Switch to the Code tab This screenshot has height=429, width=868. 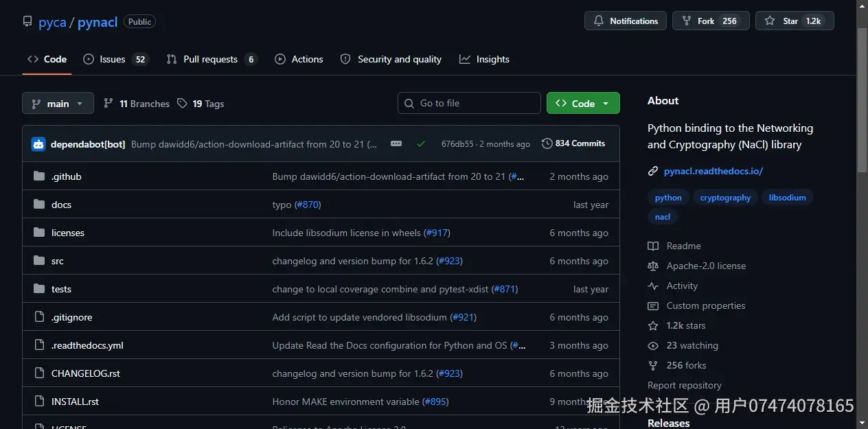(x=47, y=59)
